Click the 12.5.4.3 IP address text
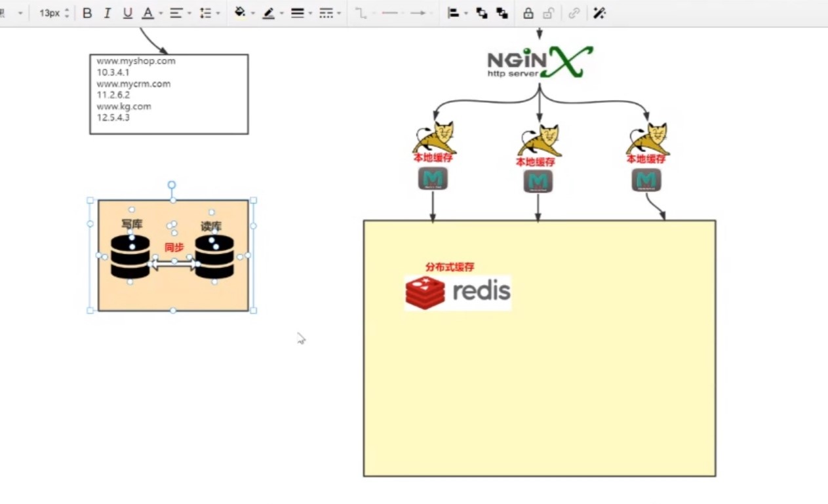This screenshot has height=504, width=828. click(x=113, y=117)
